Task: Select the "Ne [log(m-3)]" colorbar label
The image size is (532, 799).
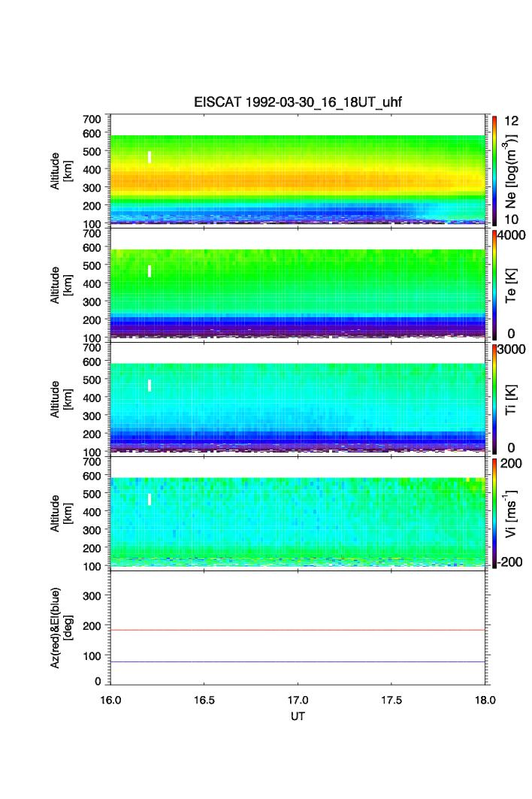Action: coord(511,171)
